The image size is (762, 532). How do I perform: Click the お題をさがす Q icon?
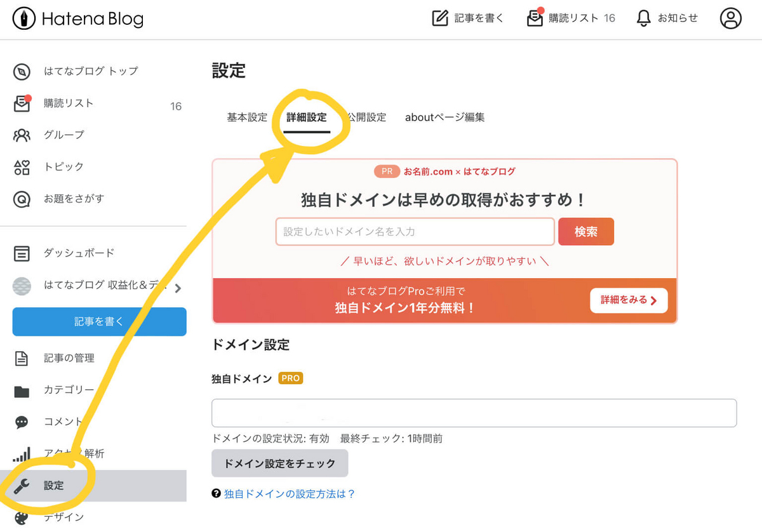coord(22,199)
